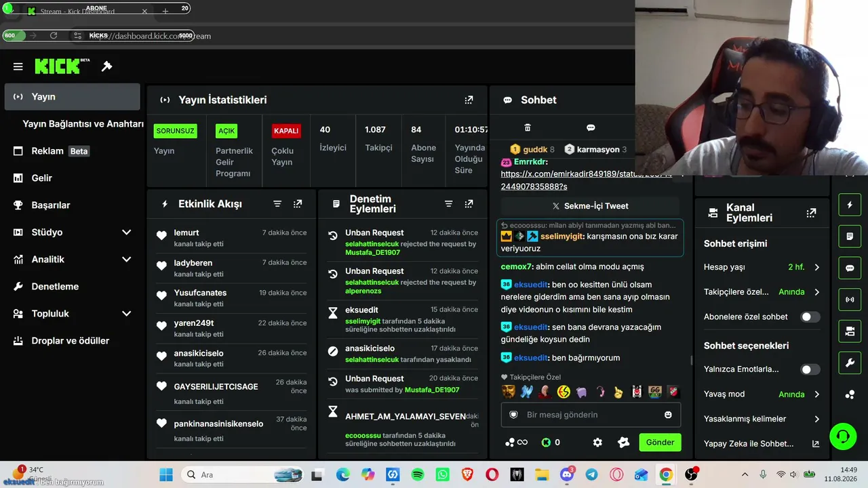This screenshot has height=488, width=868.
Task: Open Yayın Bağlantısı ve Anahtarı
Action: point(83,124)
